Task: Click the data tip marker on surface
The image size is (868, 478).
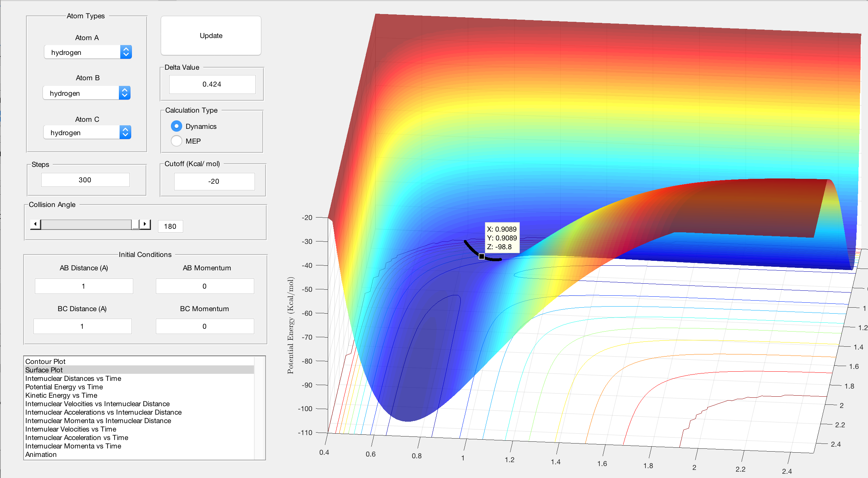Action: [x=481, y=256]
